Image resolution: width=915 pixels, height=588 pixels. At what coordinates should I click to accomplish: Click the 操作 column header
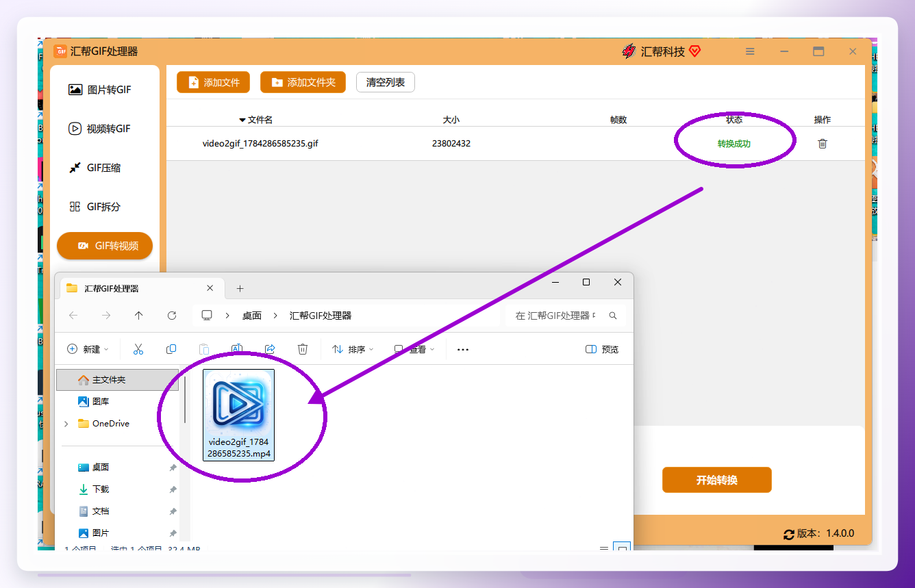click(x=823, y=120)
